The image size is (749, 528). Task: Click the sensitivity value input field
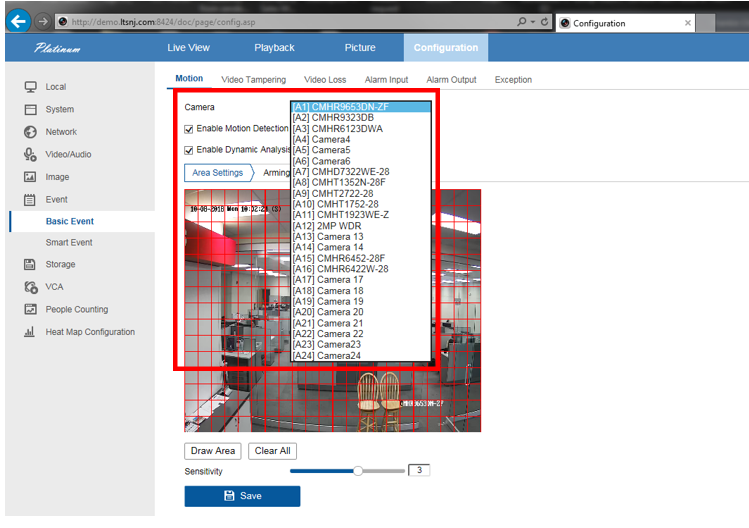point(419,470)
